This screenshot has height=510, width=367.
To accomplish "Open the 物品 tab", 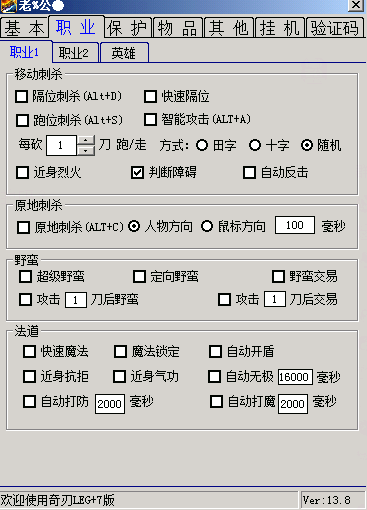I will pos(178,28).
